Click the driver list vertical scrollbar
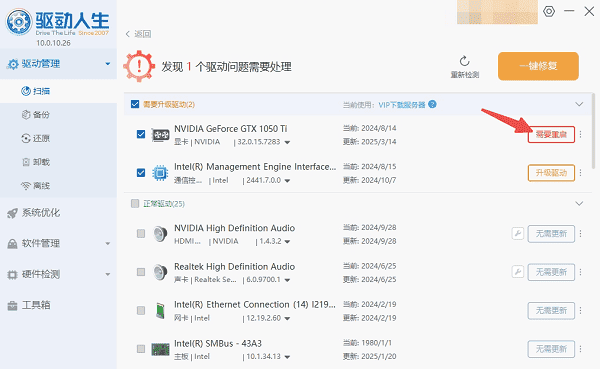The image size is (600, 369). point(593,131)
